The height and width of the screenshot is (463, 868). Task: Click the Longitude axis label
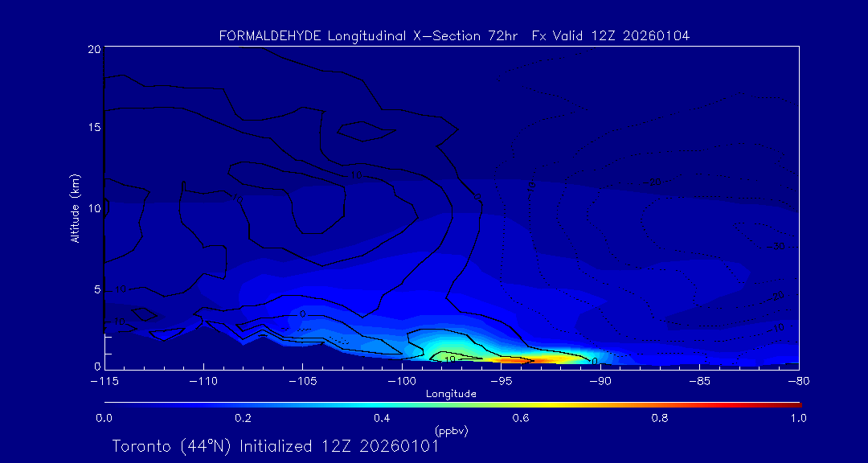point(451,394)
